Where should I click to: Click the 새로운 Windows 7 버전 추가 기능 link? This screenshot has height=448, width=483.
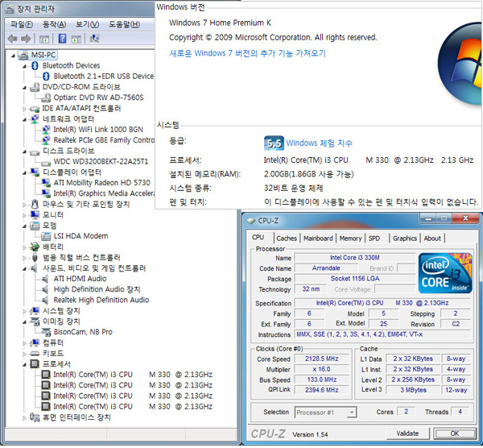point(248,53)
